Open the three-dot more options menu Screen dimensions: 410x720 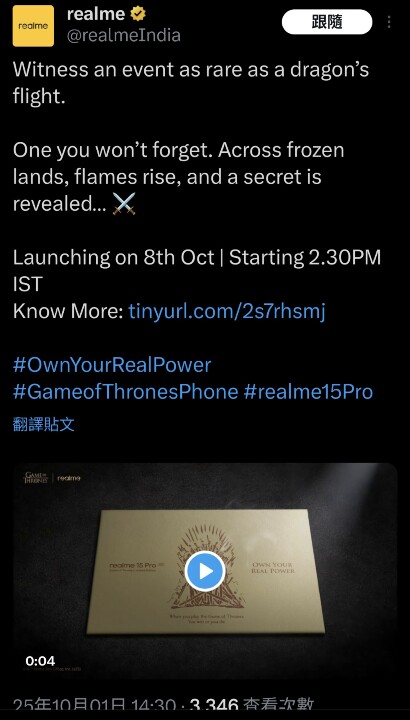389,22
